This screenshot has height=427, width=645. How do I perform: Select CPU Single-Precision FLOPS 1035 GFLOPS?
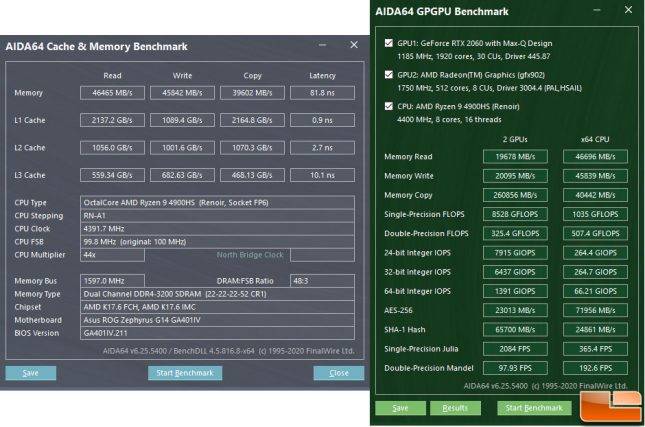point(595,214)
